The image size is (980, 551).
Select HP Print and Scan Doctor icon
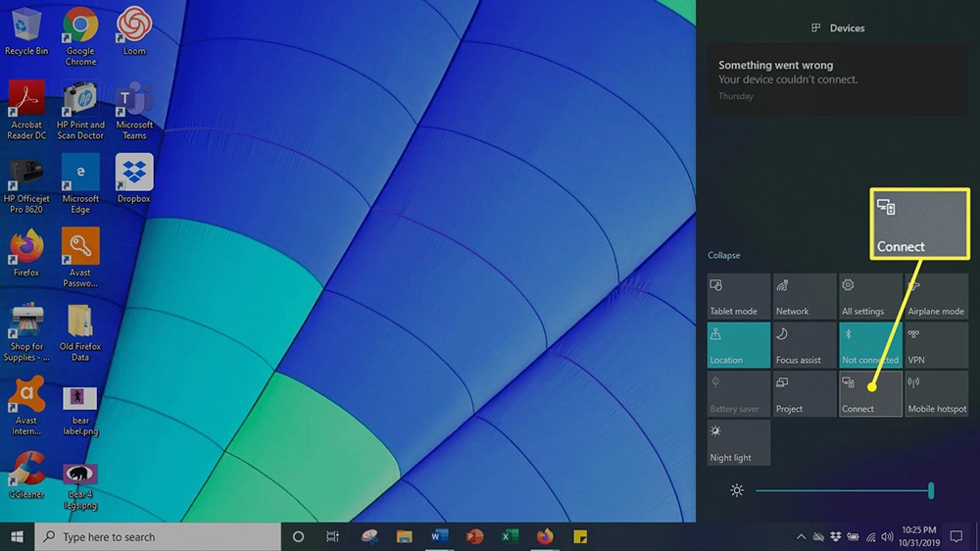pyautogui.click(x=80, y=110)
